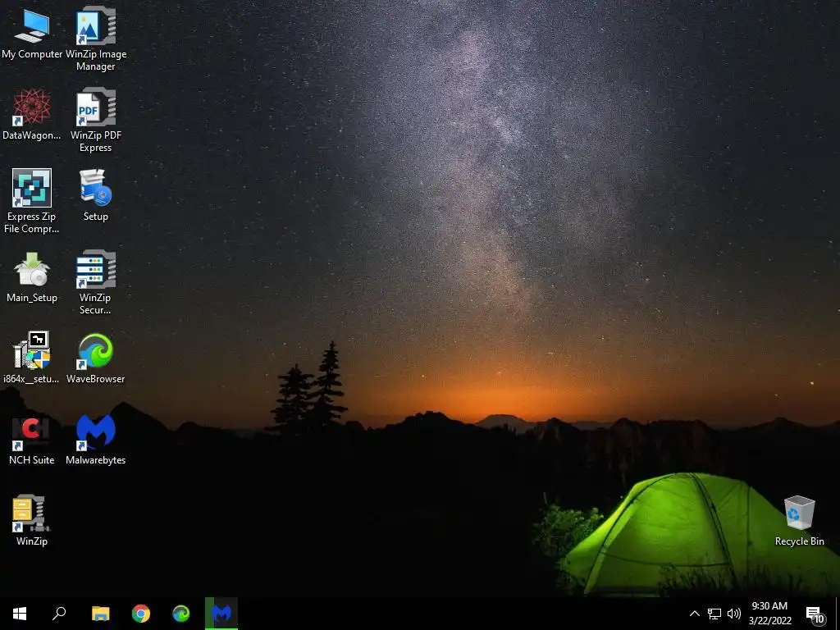
Task: Open the Windows Start menu
Action: click(x=20, y=614)
